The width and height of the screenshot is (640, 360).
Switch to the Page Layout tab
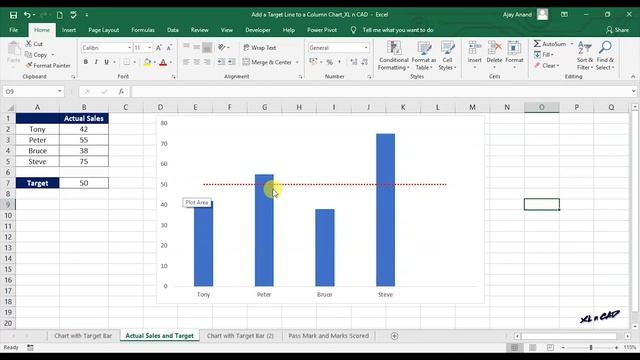(x=104, y=30)
